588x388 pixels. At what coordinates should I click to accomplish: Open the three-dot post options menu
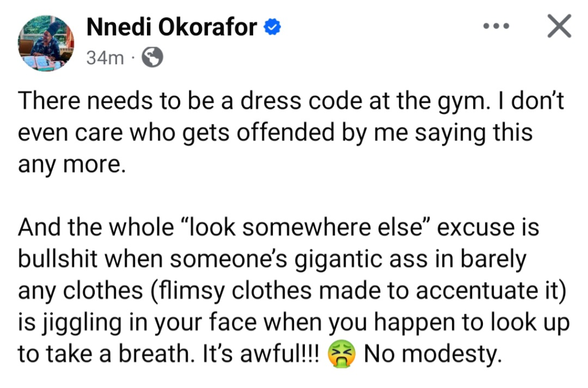[496, 26]
